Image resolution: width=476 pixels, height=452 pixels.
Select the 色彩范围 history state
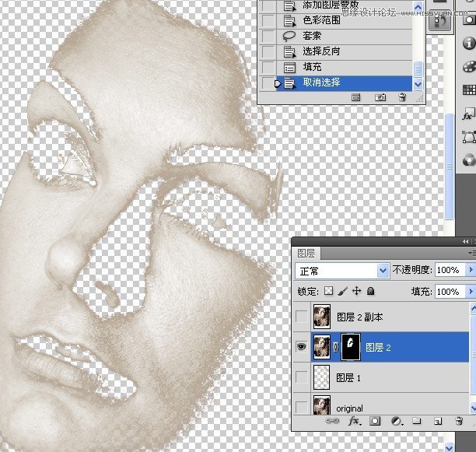point(345,21)
